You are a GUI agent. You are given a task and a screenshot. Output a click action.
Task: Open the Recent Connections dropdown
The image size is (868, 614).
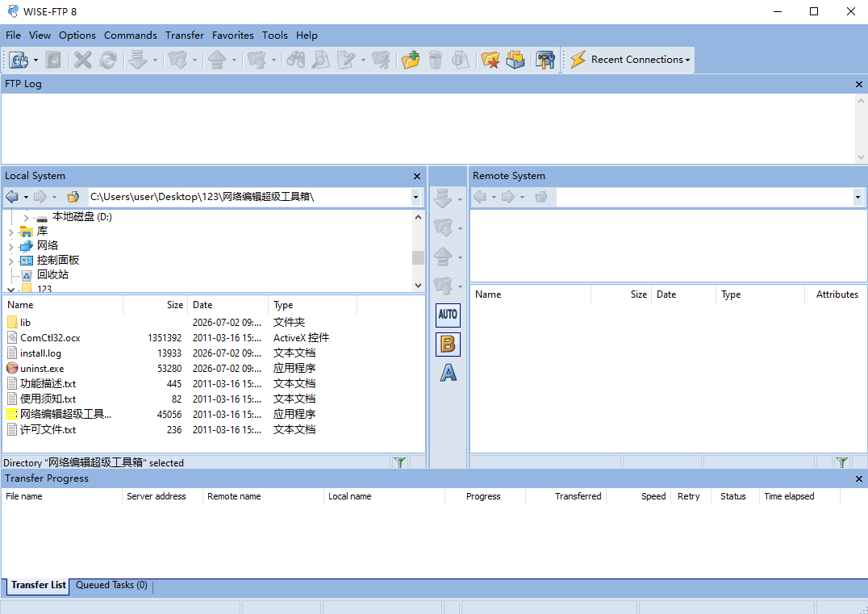[687, 60]
